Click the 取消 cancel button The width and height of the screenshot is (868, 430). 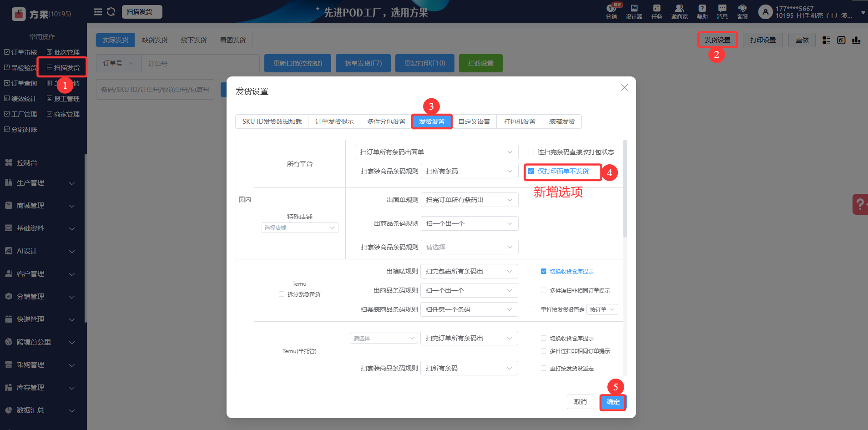pyautogui.click(x=580, y=402)
